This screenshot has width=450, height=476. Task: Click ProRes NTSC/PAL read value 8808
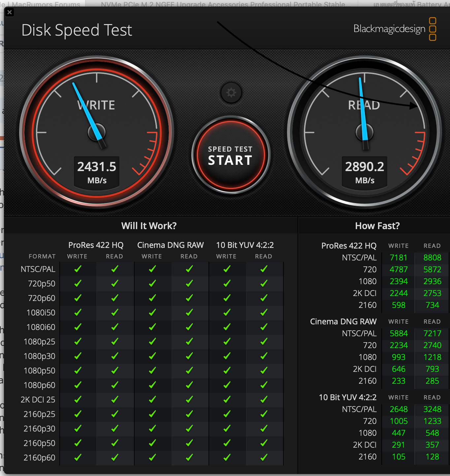click(432, 258)
